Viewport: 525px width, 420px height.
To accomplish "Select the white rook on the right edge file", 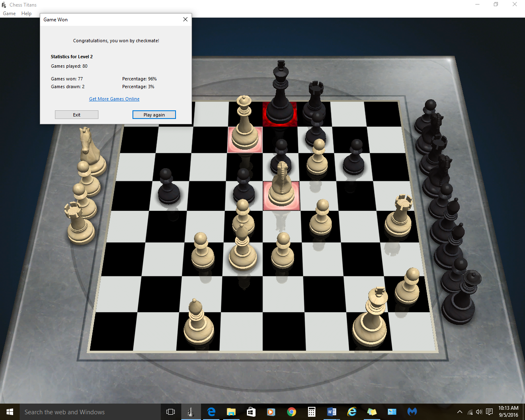I will (x=399, y=216).
